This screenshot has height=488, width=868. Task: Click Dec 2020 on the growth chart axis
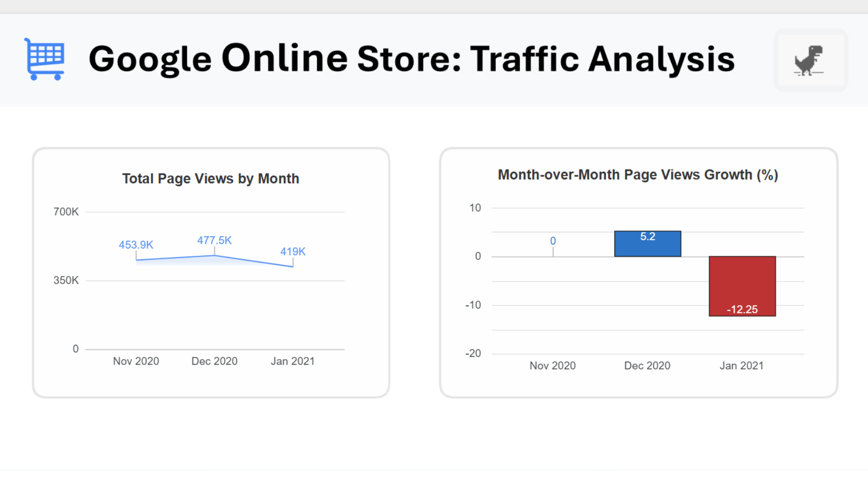tap(647, 366)
